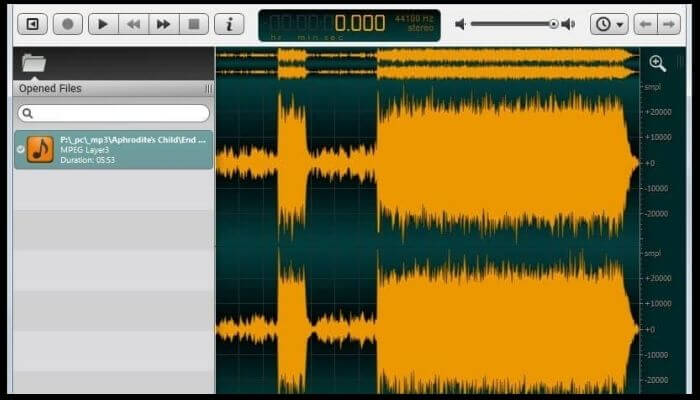Click the undo left arrow button

point(647,24)
